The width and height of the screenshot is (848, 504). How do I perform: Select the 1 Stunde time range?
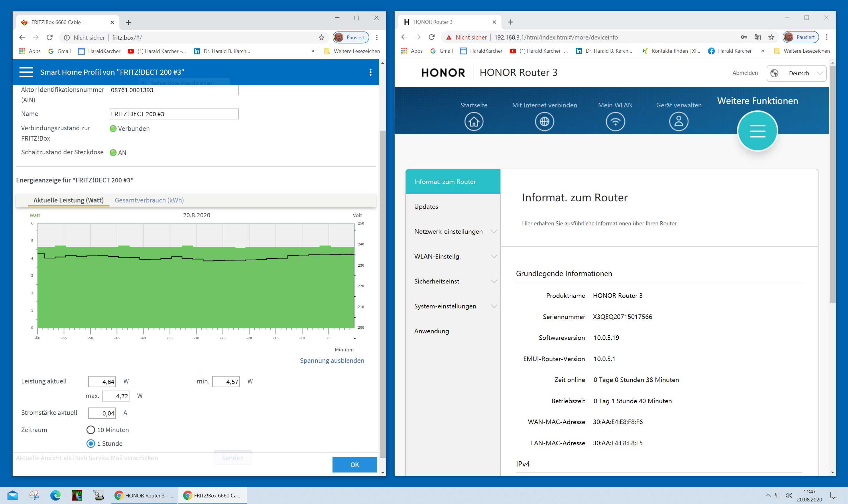[x=91, y=444]
